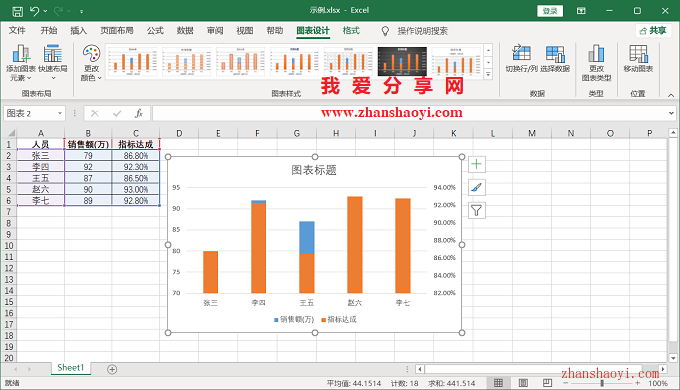This screenshot has height=390, width=680.
Task: Switch to the 公式 Formulas tab
Action: point(155,30)
